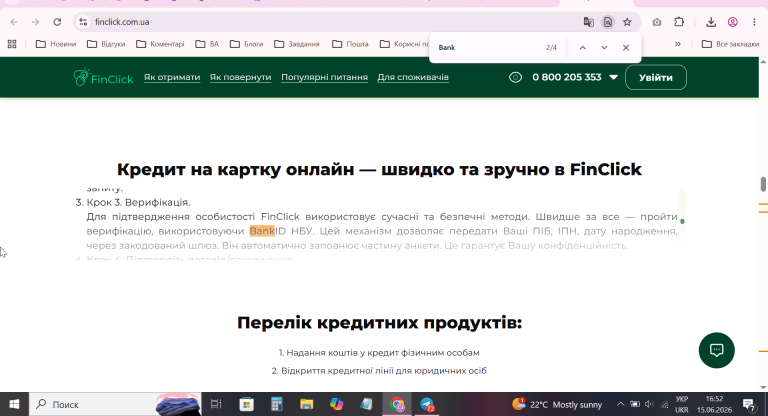Open the Новини bookmark folder
The height and width of the screenshot is (416, 768).
[56, 44]
